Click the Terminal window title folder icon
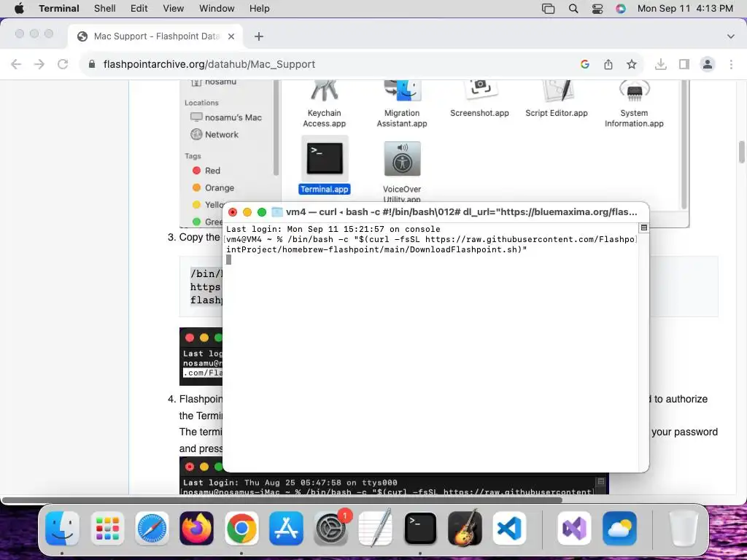Screen dimensions: 747x560 click(x=276, y=212)
